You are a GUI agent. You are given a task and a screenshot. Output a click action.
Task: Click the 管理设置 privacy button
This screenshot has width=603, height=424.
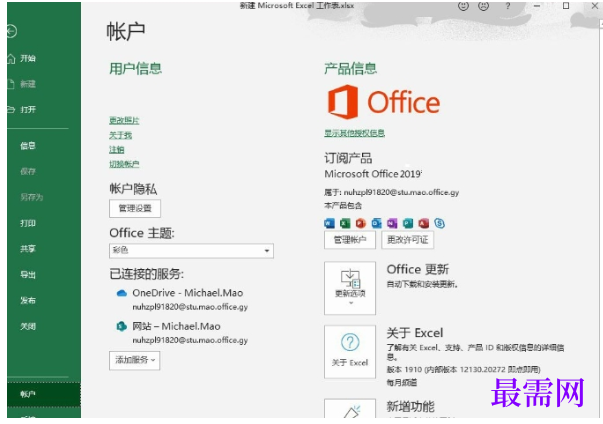pos(135,208)
